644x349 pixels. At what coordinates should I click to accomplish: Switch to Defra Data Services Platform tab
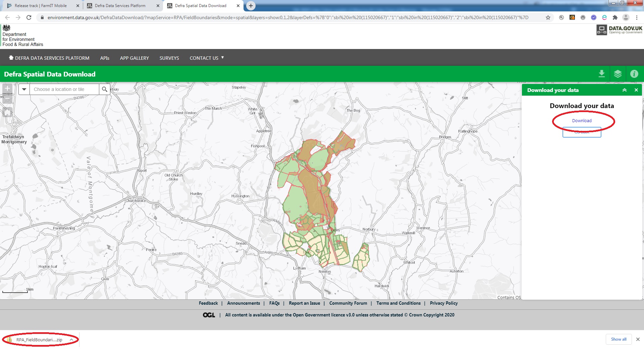tap(120, 6)
